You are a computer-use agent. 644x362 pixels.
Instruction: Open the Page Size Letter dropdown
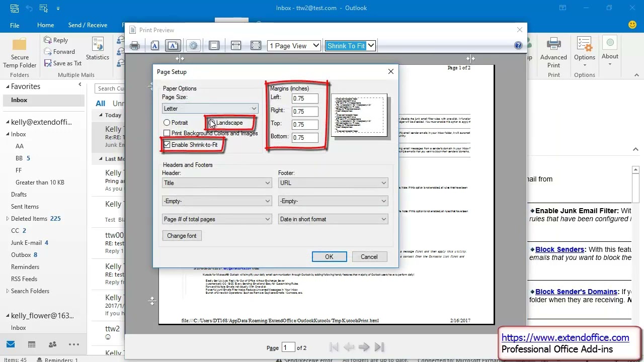pos(210,109)
